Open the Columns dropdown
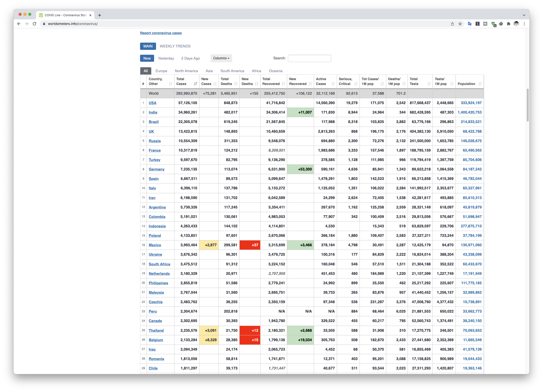543x392 pixels. pos(221,58)
